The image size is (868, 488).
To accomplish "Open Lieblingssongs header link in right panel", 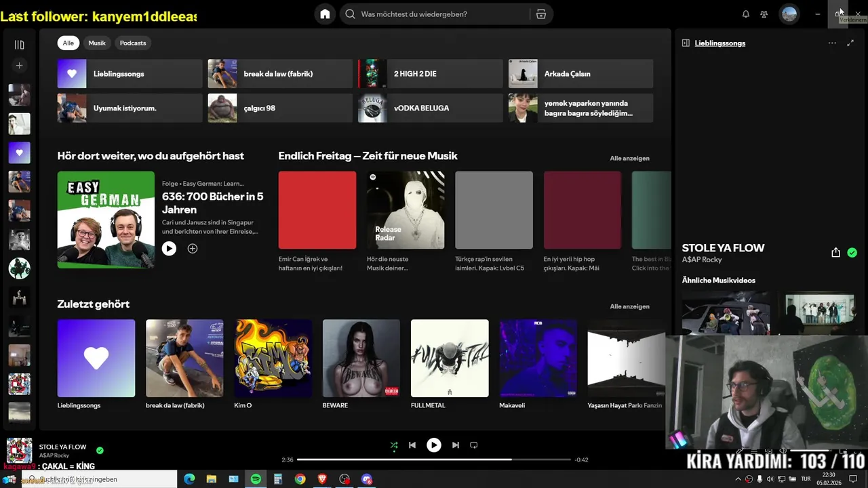I will pos(720,43).
